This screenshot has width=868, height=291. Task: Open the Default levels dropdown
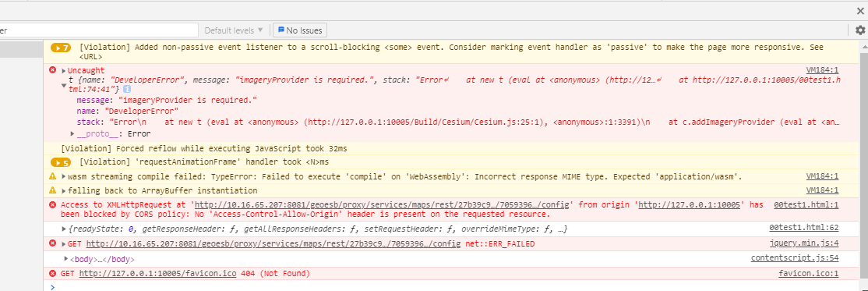pyautogui.click(x=235, y=30)
